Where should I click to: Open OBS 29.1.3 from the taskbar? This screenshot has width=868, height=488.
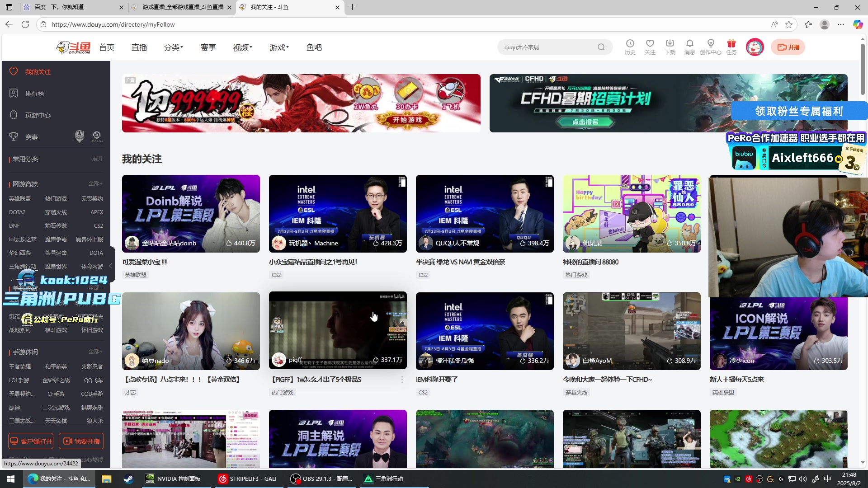(322, 479)
